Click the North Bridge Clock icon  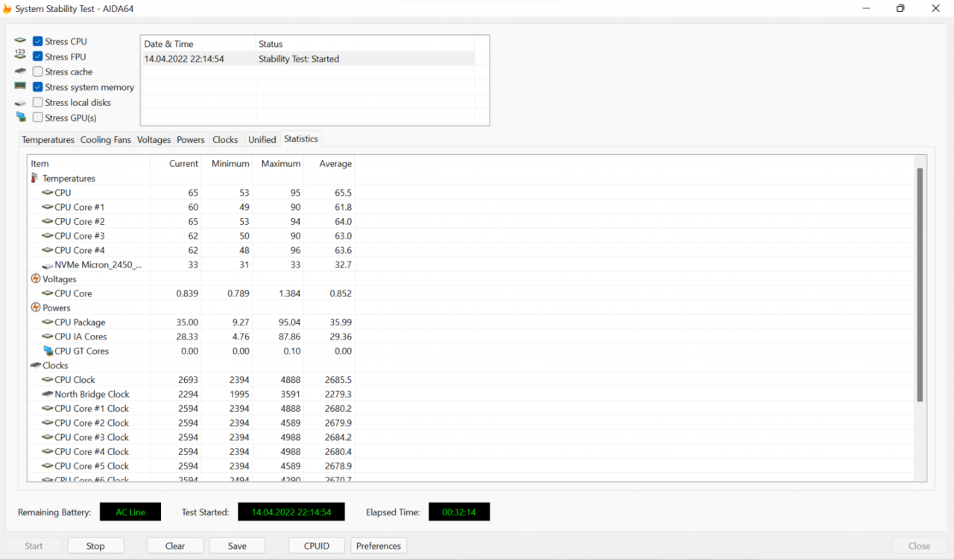(48, 395)
